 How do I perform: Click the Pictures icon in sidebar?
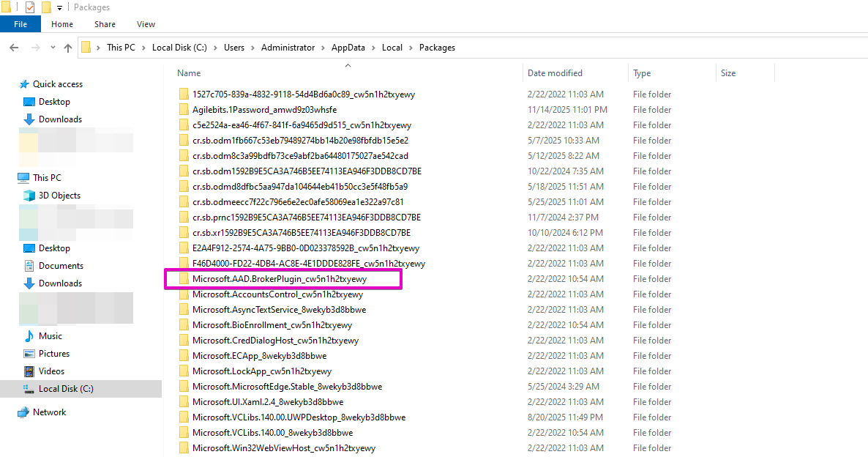[x=29, y=354]
